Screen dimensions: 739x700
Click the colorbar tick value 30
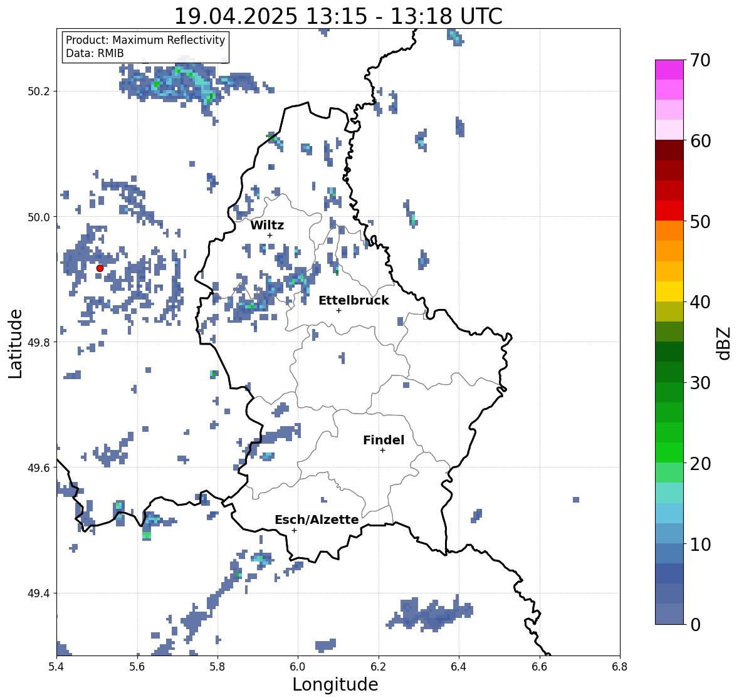pyautogui.click(x=700, y=383)
